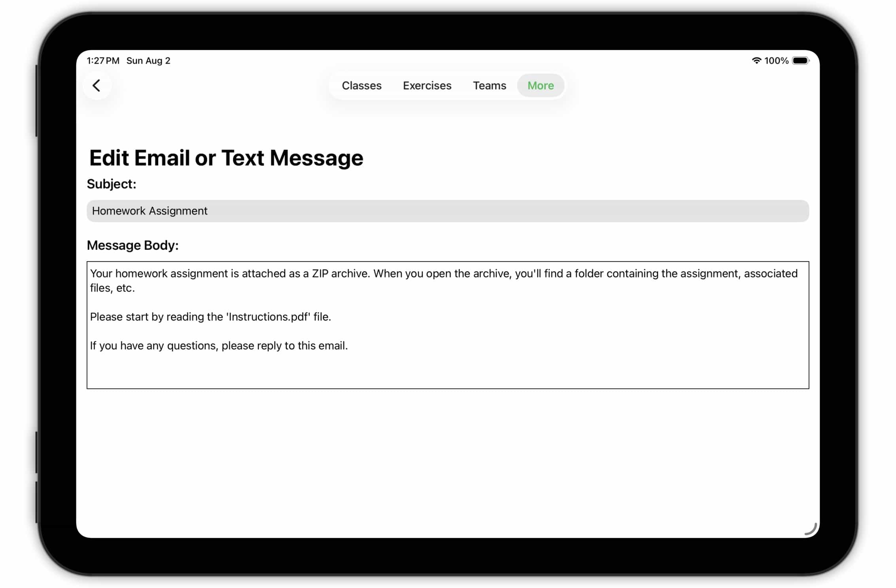Click the Homework Assignment subject field
Viewport: 896px width, 588px height.
coord(448,211)
